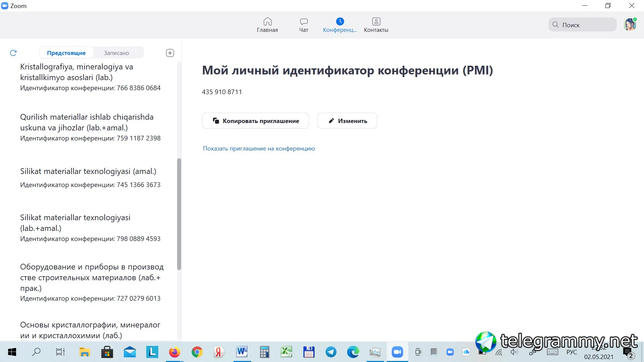Click Копировать приглашение button
644x362 pixels.
point(255,121)
